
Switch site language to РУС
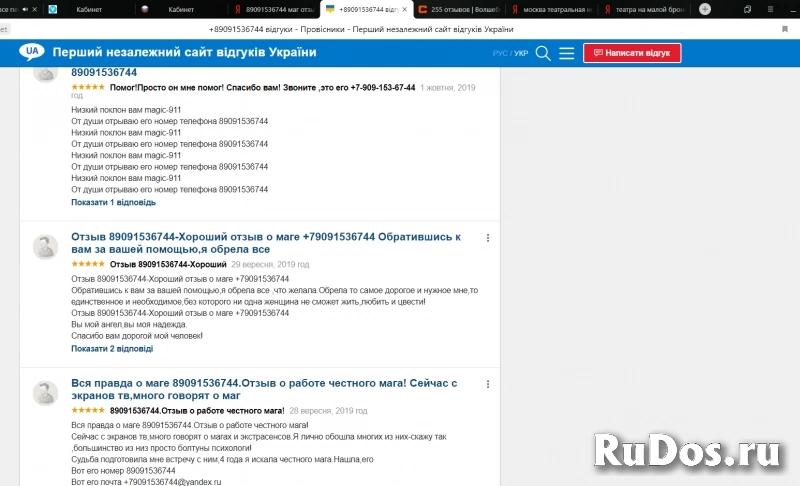click(500, 53)
